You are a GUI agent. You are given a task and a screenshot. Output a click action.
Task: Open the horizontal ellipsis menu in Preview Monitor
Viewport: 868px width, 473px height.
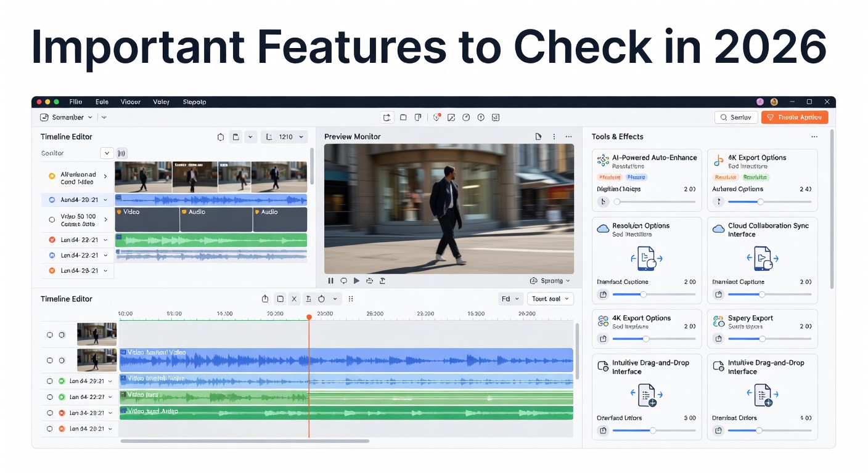click(568, 137)
